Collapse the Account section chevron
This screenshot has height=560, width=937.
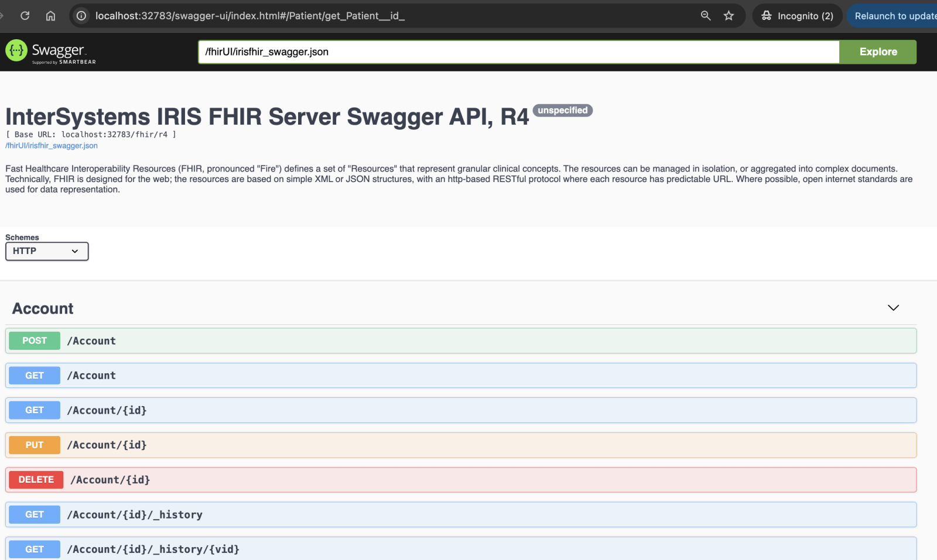(x=893, y=308)
